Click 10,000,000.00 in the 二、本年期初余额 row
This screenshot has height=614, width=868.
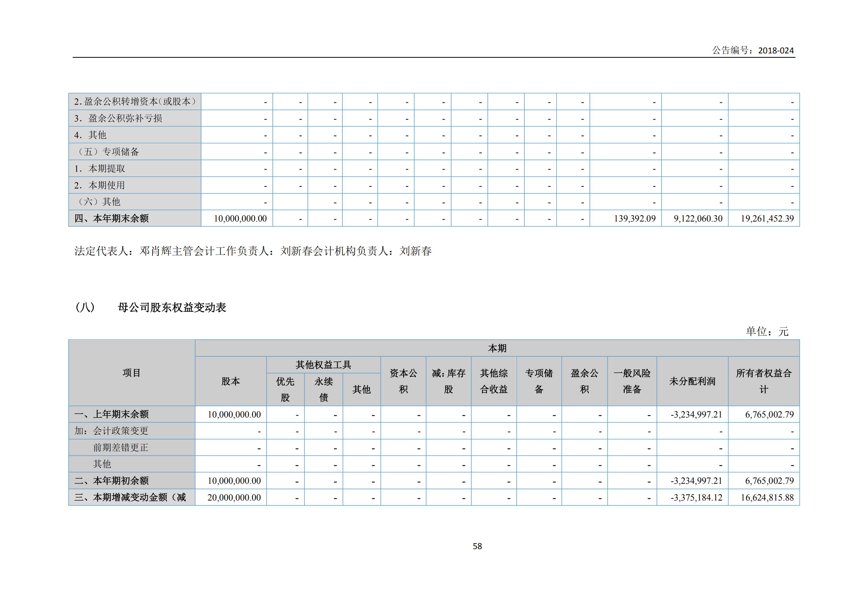(234, 481)
